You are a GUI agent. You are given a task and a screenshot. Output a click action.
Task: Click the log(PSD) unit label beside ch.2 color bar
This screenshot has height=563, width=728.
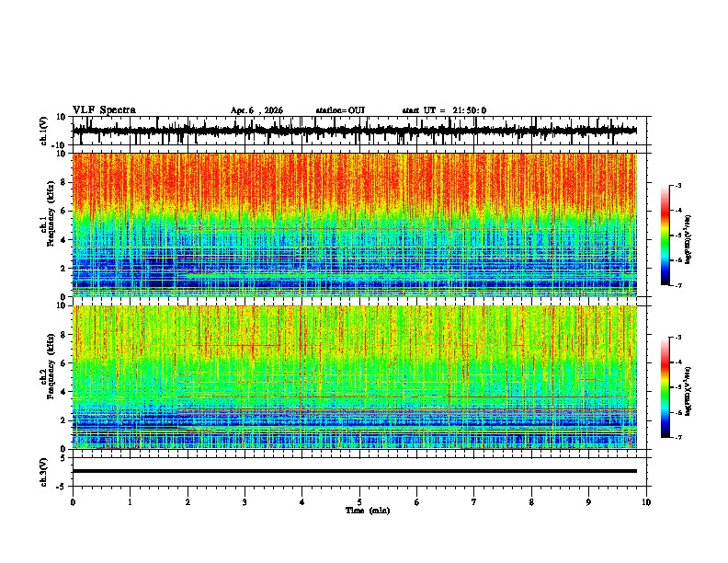[688, 392]
